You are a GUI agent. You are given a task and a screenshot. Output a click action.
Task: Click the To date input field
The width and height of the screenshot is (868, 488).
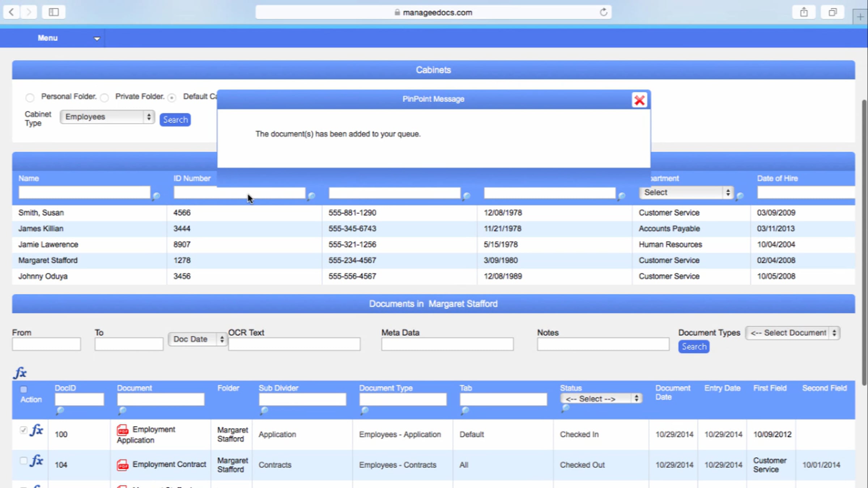tap(129, 344)
